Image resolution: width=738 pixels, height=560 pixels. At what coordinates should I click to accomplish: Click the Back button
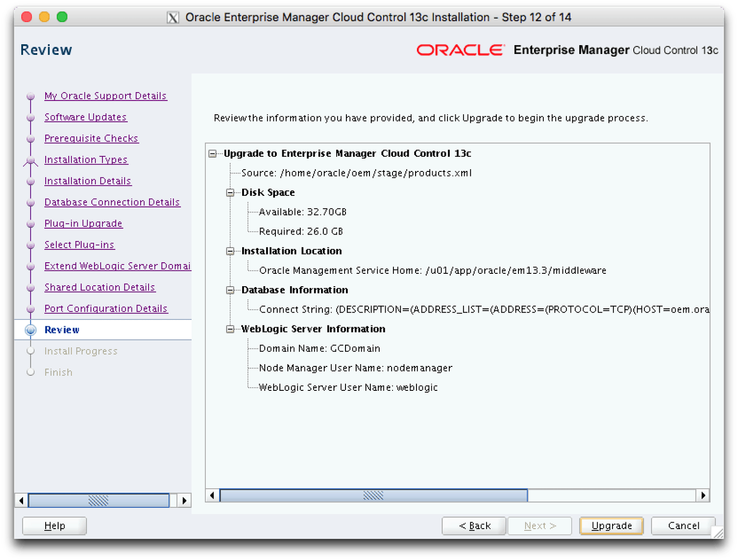click(474, 526)
